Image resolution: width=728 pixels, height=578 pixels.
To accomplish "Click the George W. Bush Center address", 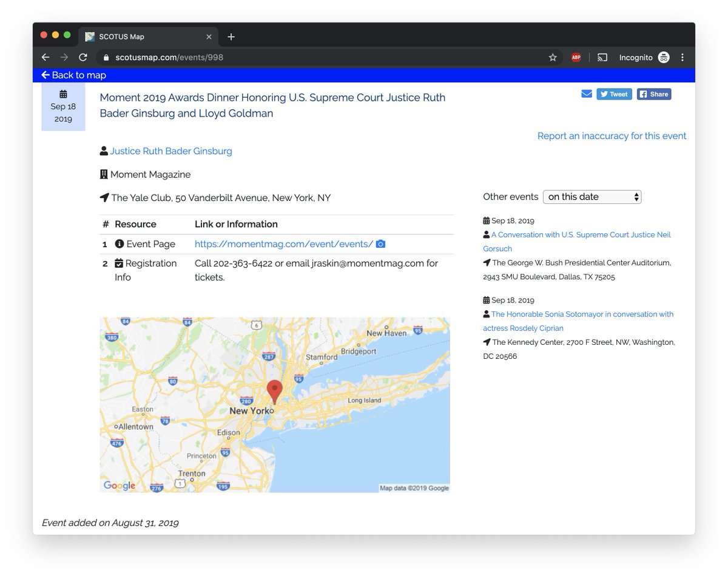I will (577, 270).
